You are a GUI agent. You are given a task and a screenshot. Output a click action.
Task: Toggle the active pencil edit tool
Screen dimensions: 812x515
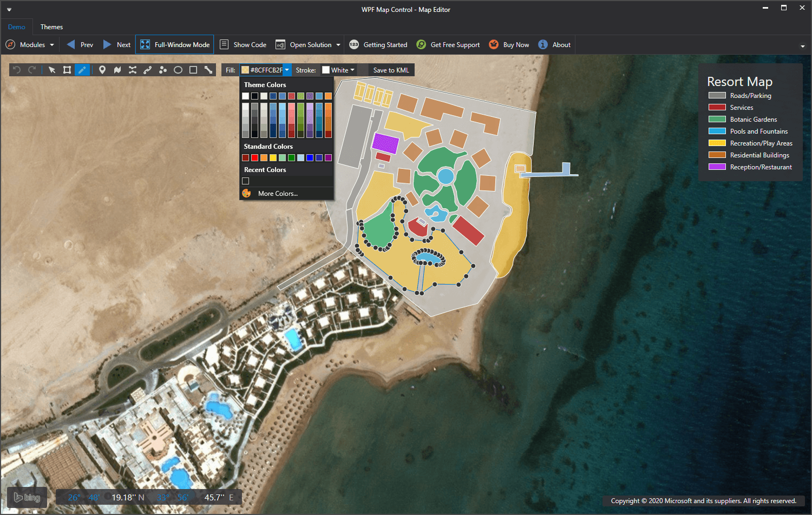tap(82, 70)
